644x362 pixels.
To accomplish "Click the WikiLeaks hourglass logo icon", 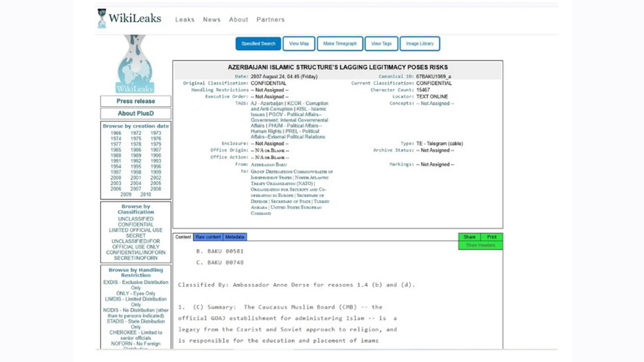I will pyautogui.click(x=102, y=18).
